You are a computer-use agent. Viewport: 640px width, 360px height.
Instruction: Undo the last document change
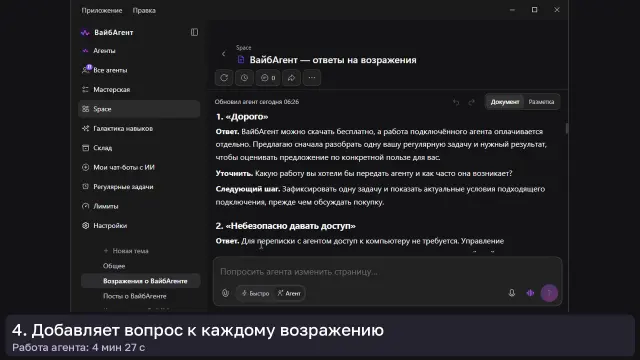pos(456,102)
